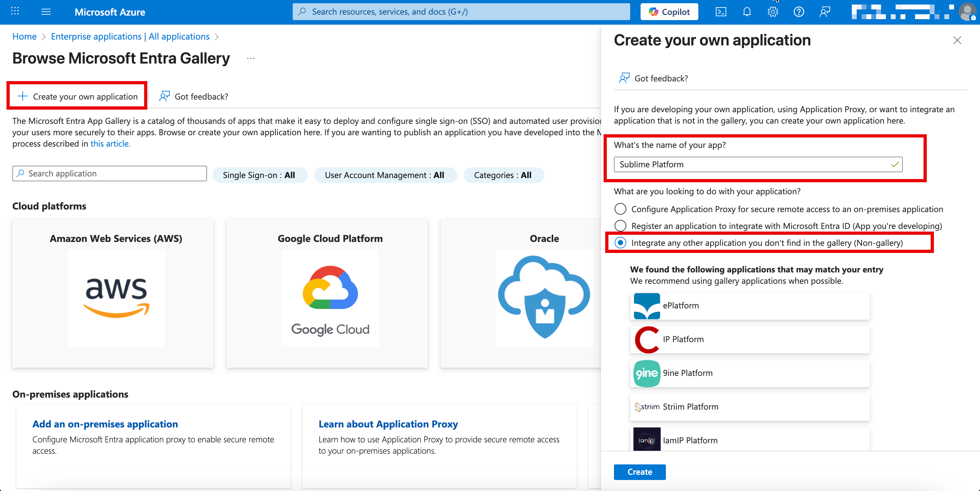This screenshot has width=980, height=491.
Task: Click Create your own application
Action: click(x=77, y=97)
